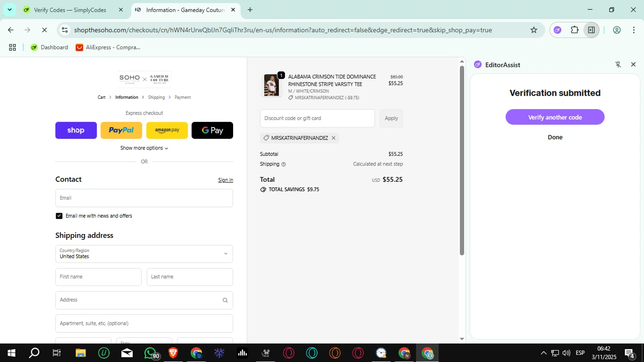Viewport: 644px width, 362px height.
Task: Click Sign in link
Action: coord(225,180)
